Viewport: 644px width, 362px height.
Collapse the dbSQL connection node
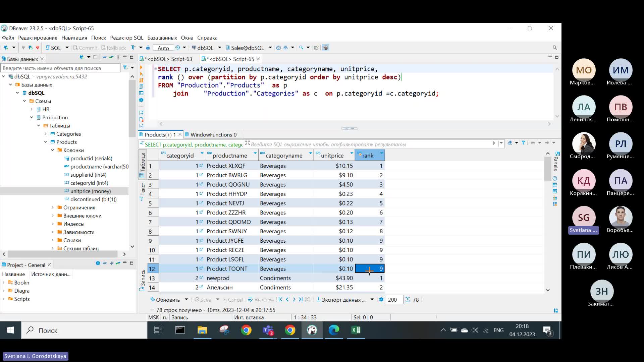[3, 76]
